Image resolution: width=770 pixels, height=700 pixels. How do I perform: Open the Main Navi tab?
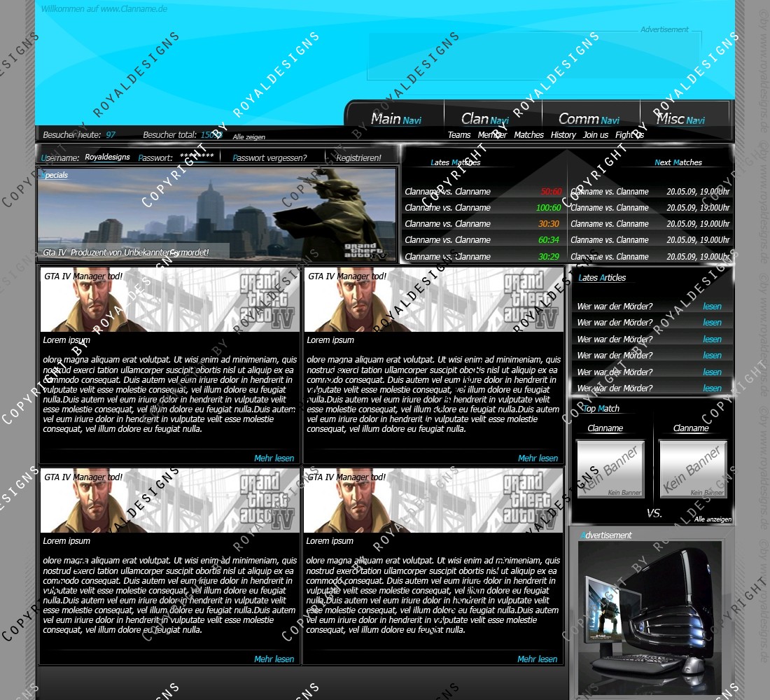395,119
